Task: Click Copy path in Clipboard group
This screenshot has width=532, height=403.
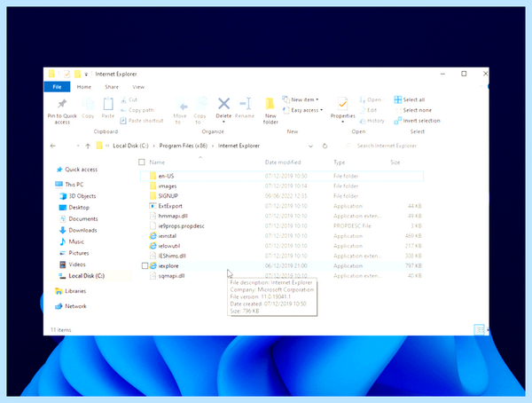Action: pos(137,110)
